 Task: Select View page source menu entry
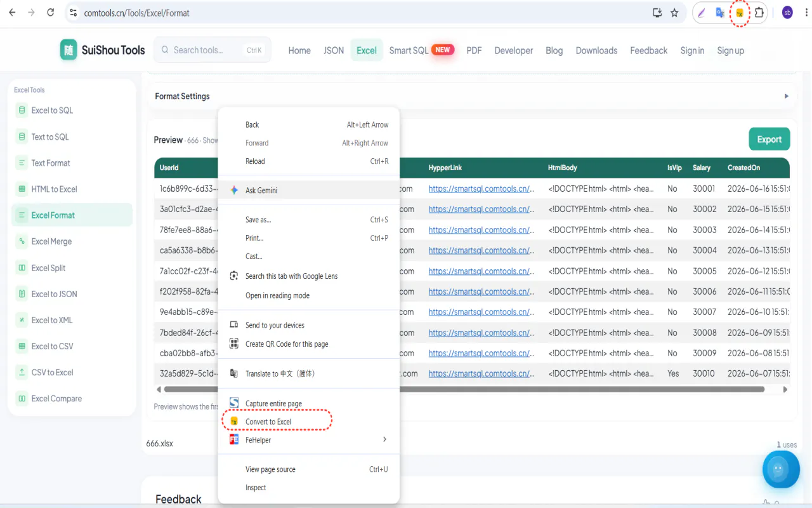click(x=309, y=469)
